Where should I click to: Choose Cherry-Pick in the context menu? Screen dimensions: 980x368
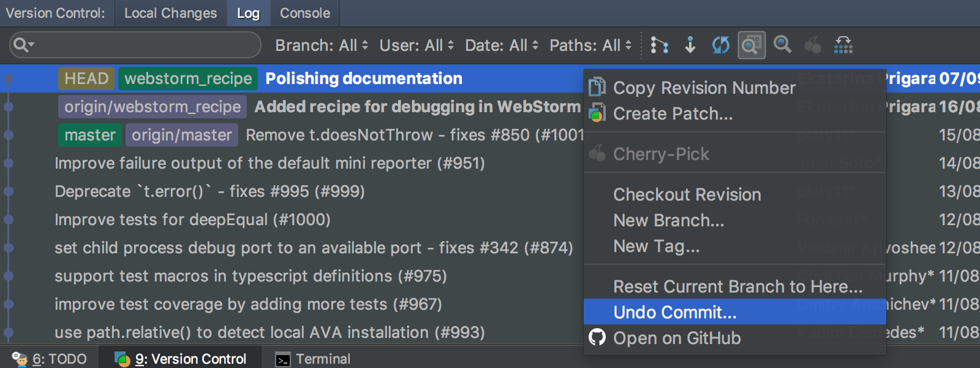735,154
